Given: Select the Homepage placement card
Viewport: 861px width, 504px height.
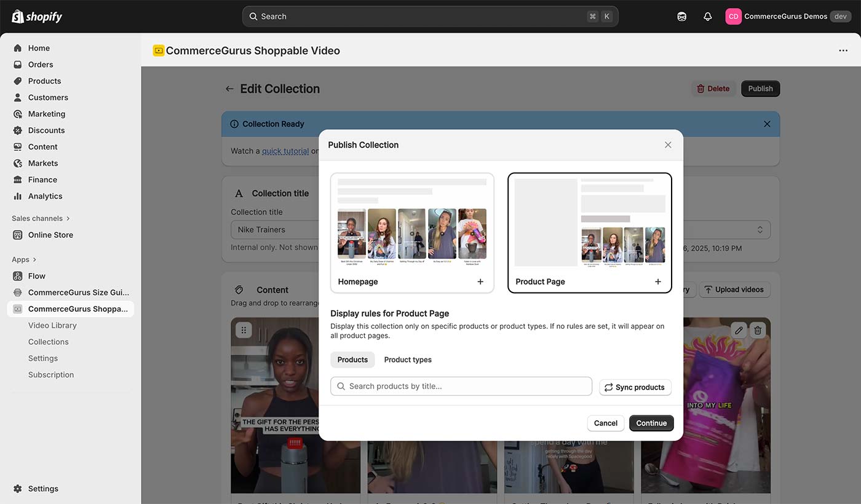Looking at the screenshot, I should (411, 232).
